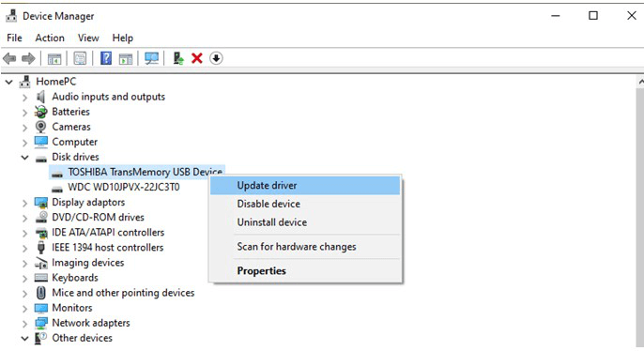This screenshot has height=351, width=644.
Task: Click the DVD/CD-ROM drives disc icon
Action: coord(41,217)
